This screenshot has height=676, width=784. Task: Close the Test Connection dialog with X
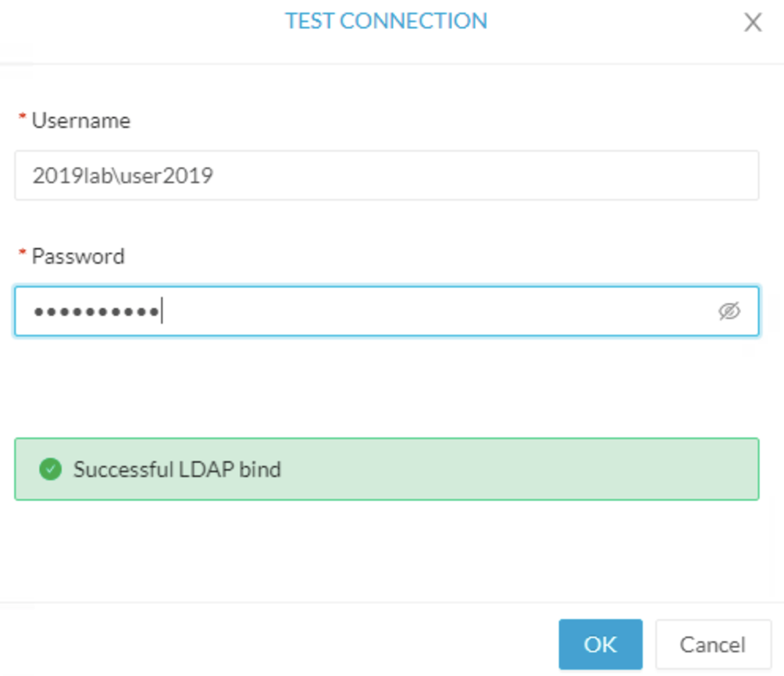click(x=753, y=23)
